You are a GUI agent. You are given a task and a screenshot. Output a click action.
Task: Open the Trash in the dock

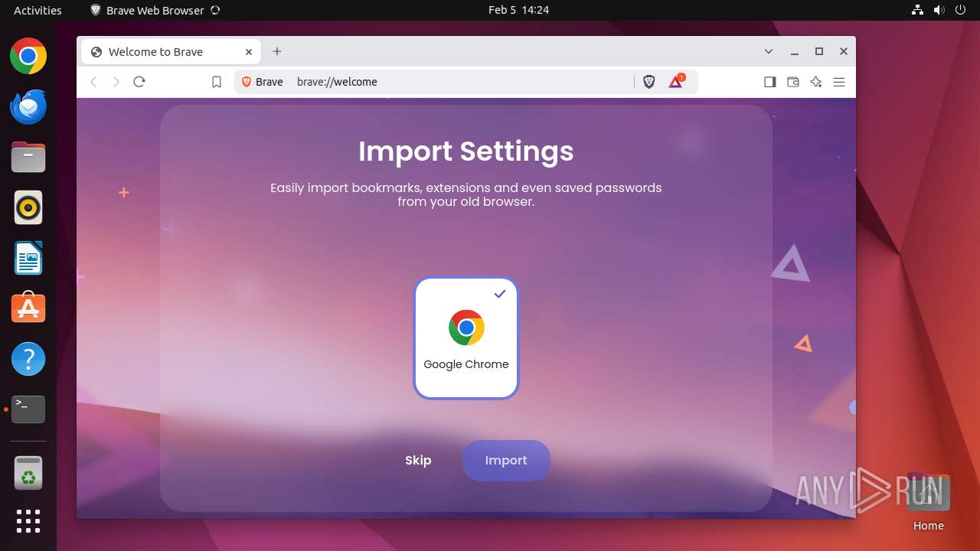point(28,473)
